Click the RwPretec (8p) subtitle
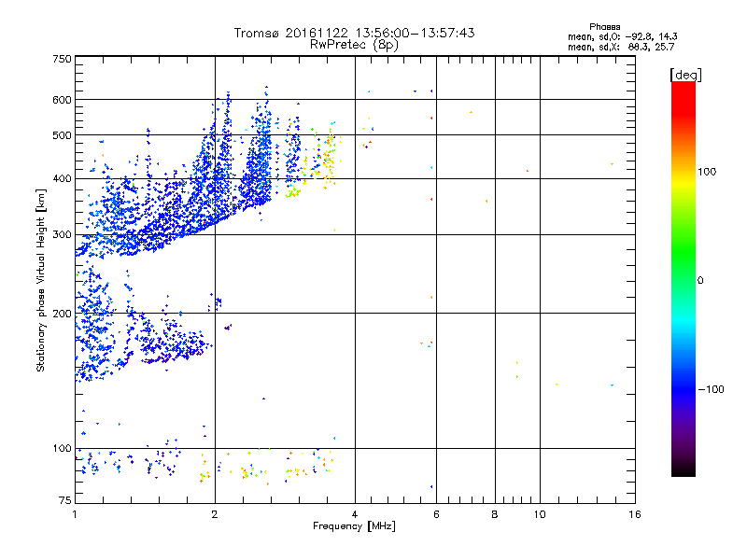This screenshot has height=560, width=747. [354, 45]
